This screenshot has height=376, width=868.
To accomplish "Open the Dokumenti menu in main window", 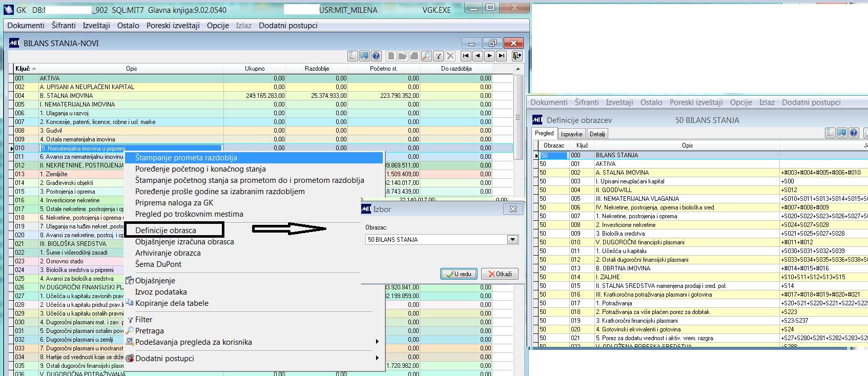I will pyautogui.click(x=26, y=25).
